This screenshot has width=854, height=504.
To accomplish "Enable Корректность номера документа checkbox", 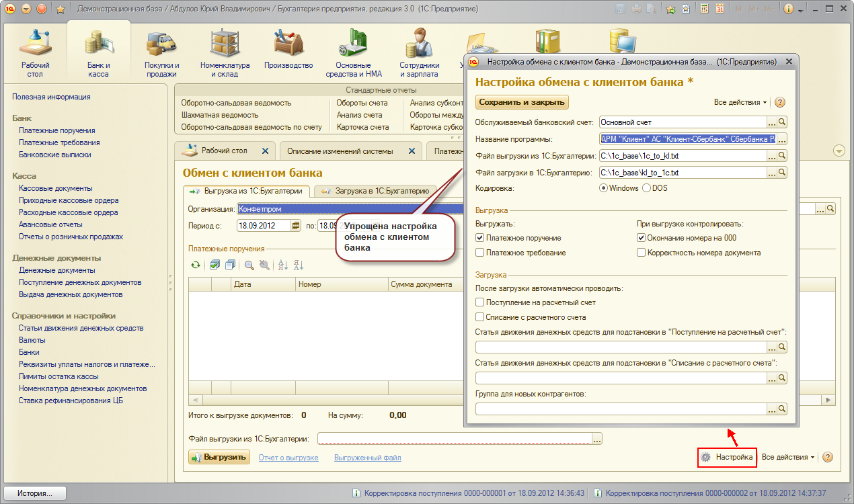I will point(641,253).
